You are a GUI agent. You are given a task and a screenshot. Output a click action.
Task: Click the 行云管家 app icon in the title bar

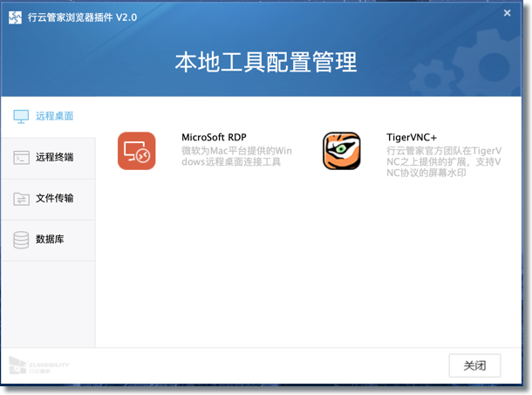[15, 15]
